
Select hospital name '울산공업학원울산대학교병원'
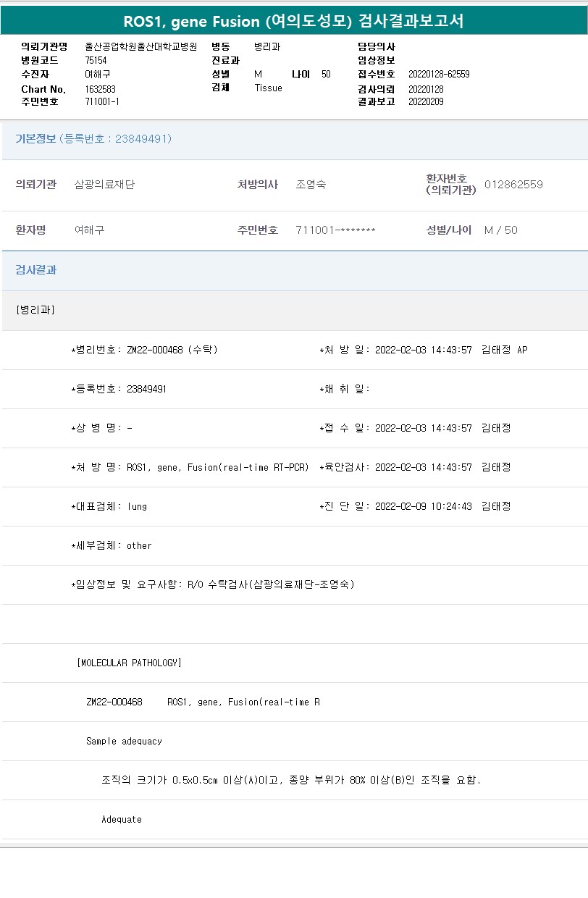[x=140, y=46]
